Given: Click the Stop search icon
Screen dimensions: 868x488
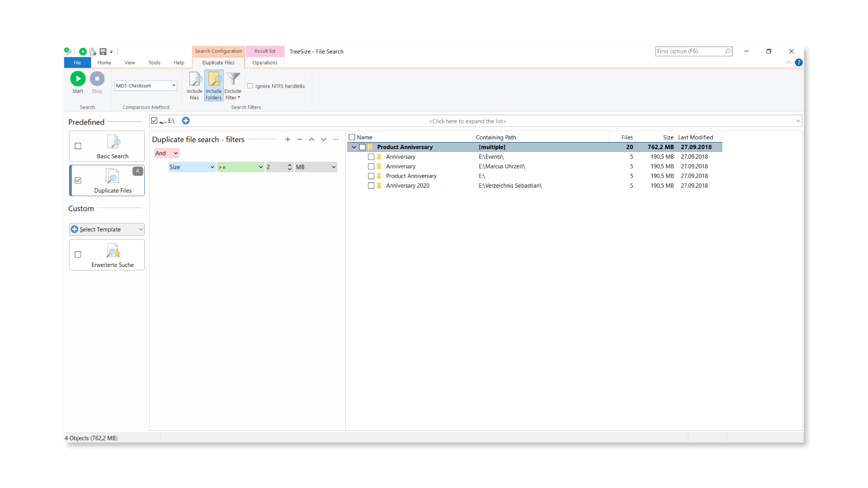Looking at the screenshot, I should [97, 79].
